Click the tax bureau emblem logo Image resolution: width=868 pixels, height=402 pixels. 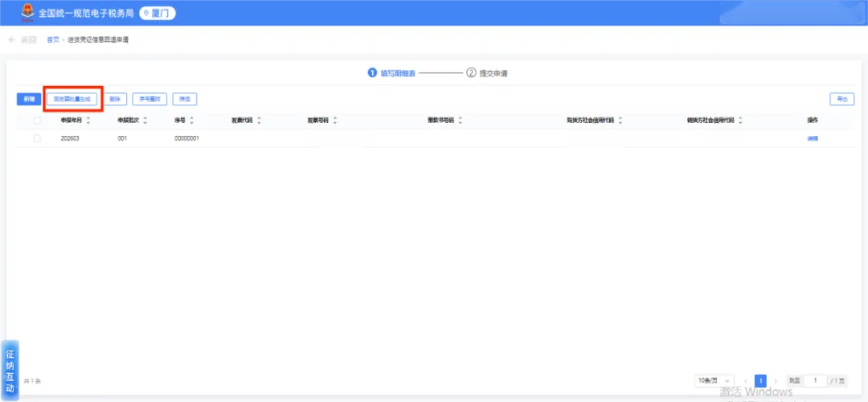point(27,13)
